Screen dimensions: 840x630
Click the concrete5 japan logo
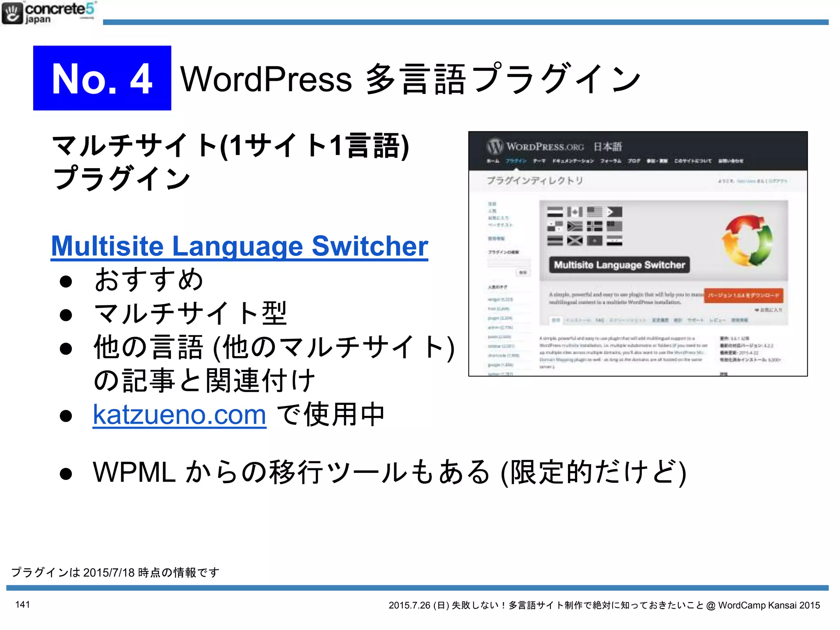pos(48,13)
